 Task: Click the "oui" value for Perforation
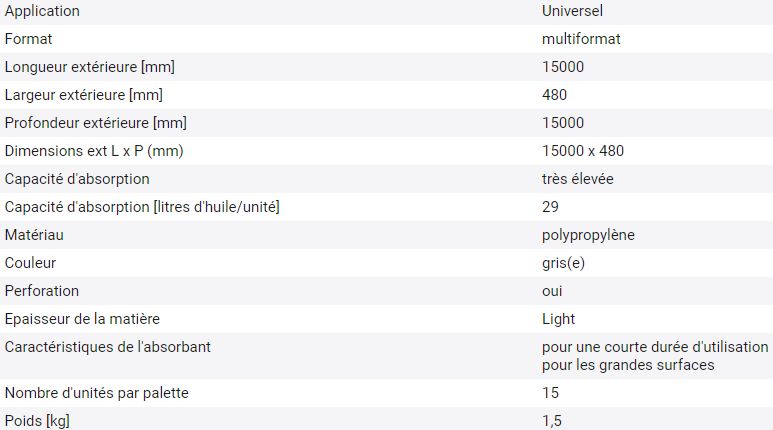pos(552,291)
